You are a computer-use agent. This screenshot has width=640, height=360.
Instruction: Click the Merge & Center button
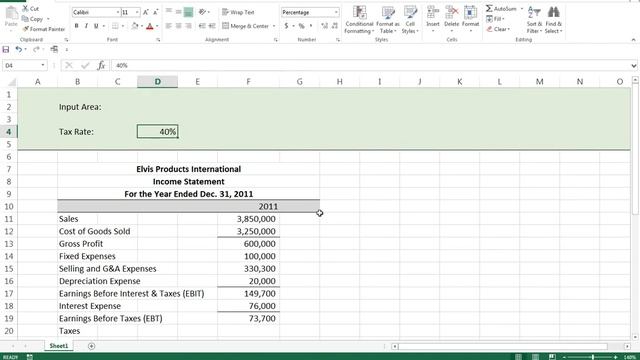coord(246,26)
